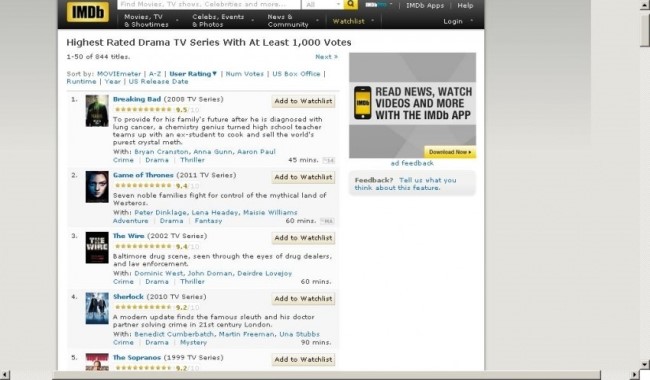Select the Fantasy genre under Game of Thrones
The height and width of the screenshot is (380, 650).
[x=209, y=221]
